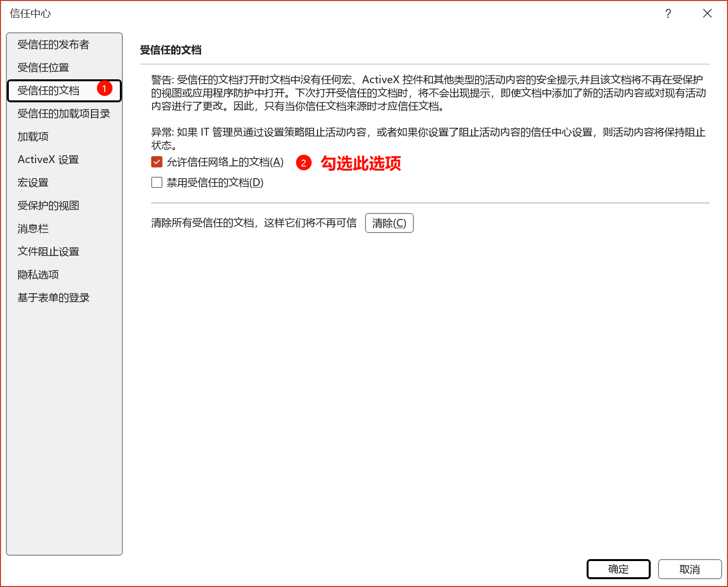Image resolution: width=728 pixels, height=587 pixels.
Task: 关闭信任中心对话框
Action: tap(707, 13)
